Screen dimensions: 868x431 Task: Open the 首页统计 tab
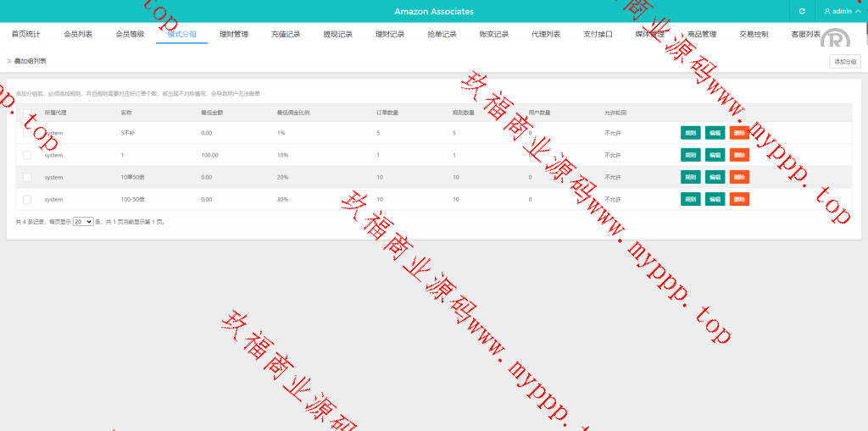[x=25, y=34]
